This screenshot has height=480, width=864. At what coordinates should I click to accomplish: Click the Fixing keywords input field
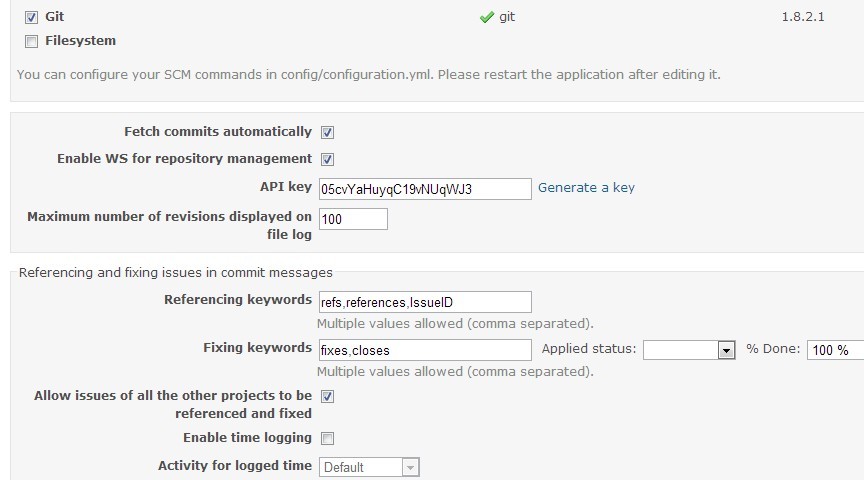[x=425, y=350]
